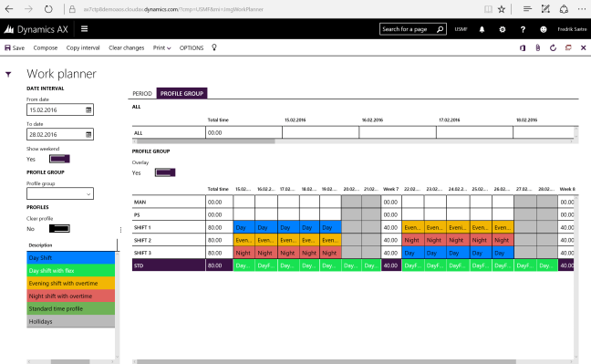The image size is (591, 364).
Task: Select the SHIFT 2 row header
Action: pos(169,240)
